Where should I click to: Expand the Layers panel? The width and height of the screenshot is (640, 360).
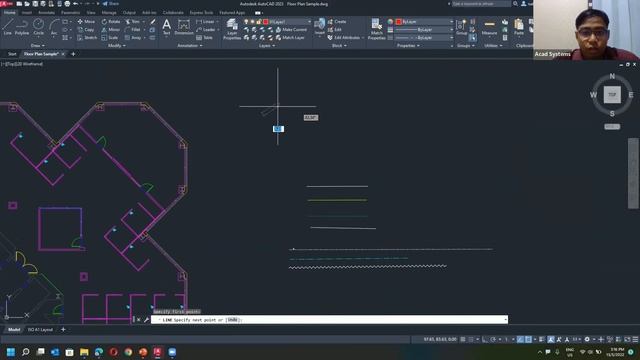(267, 46)
